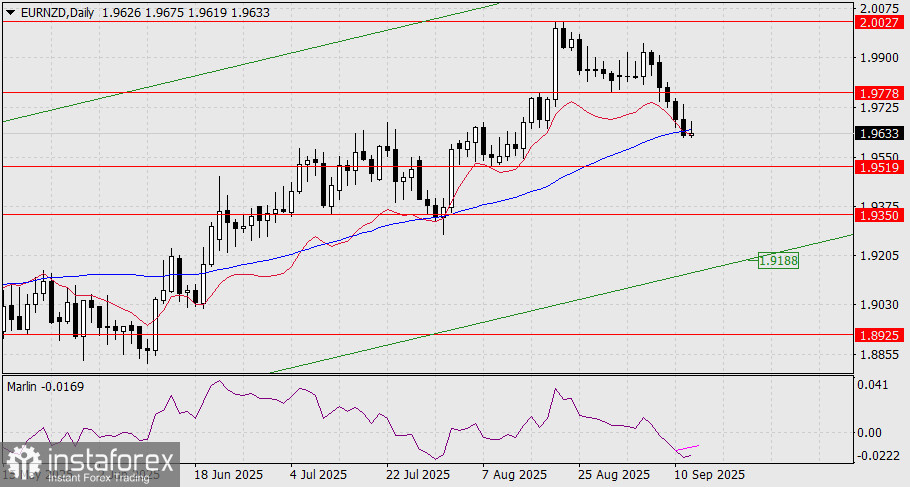
Task: Click the 1.9205 price scale value
Action: tap(880, 255)
